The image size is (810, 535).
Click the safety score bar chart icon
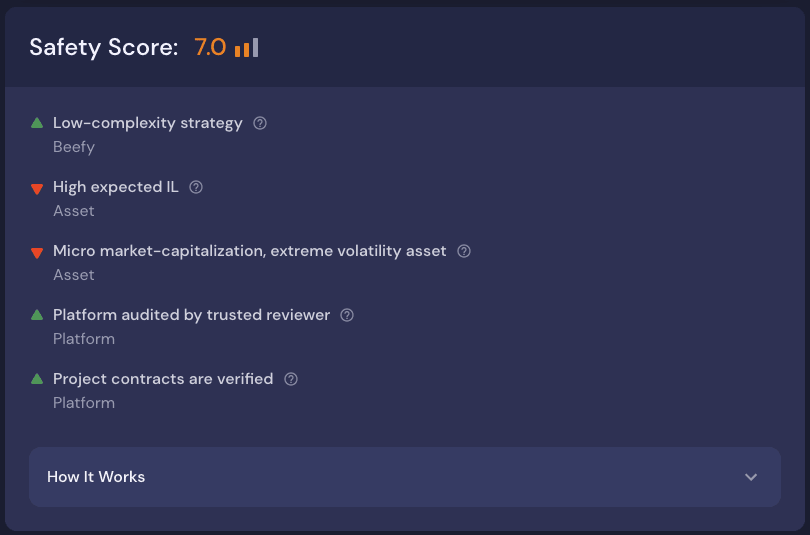tap(246, 48)
